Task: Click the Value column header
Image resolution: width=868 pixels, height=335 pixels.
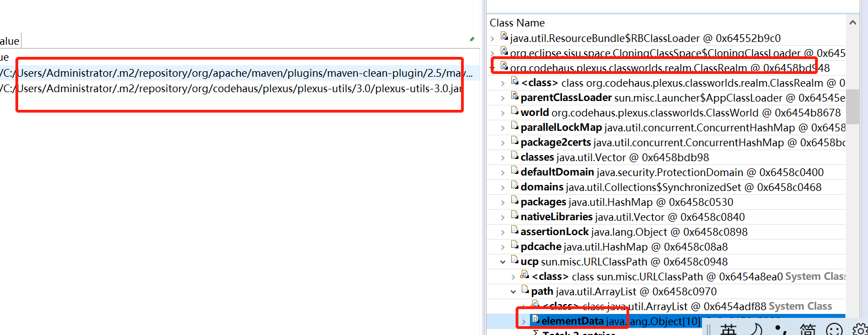Action: point(10,41)
